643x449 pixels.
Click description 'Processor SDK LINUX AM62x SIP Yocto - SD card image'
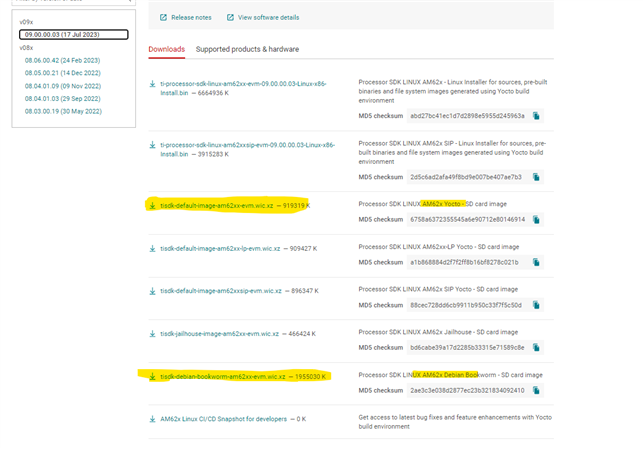(438, 289)
